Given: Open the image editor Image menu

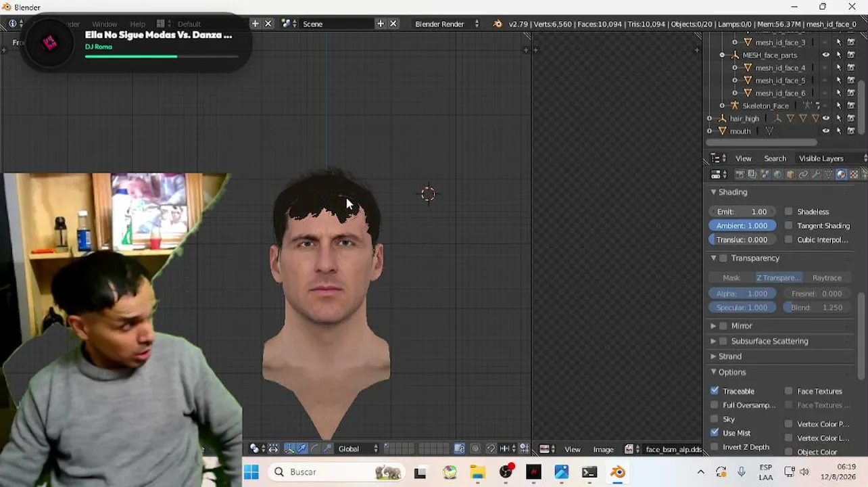Looking at the screenshot, I should [x=603, y=449].
